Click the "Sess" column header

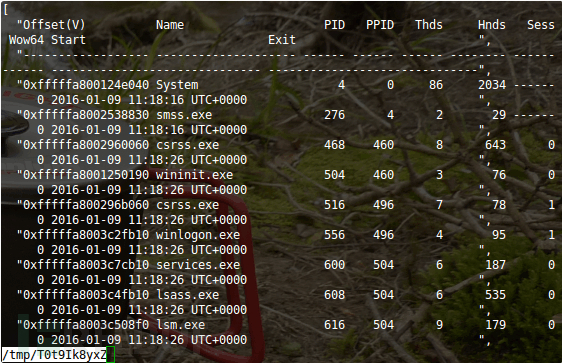540,25
